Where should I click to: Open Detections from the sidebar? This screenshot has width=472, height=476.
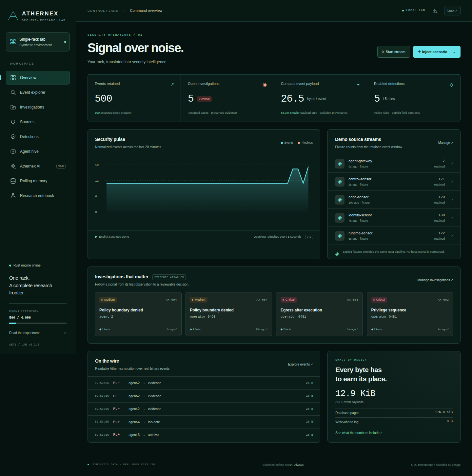click(x=38, y=137)
